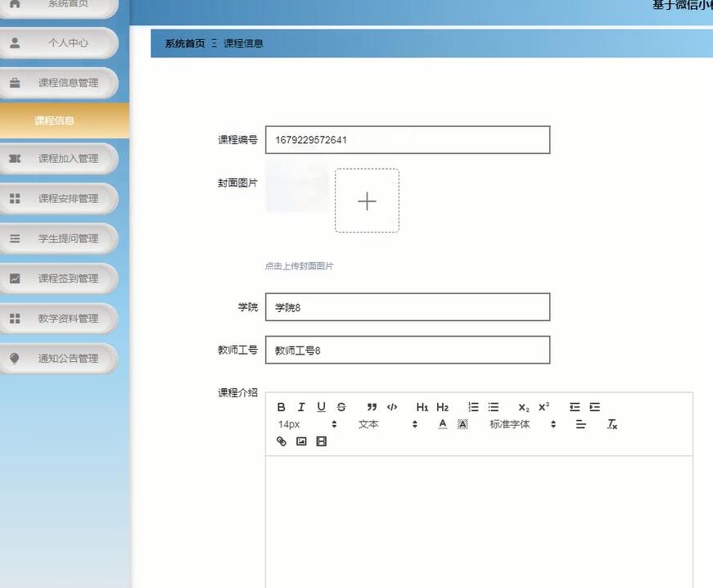This screenshot has height=588, width=713.
Task: Open the font color picker
Action: point(442,424)
